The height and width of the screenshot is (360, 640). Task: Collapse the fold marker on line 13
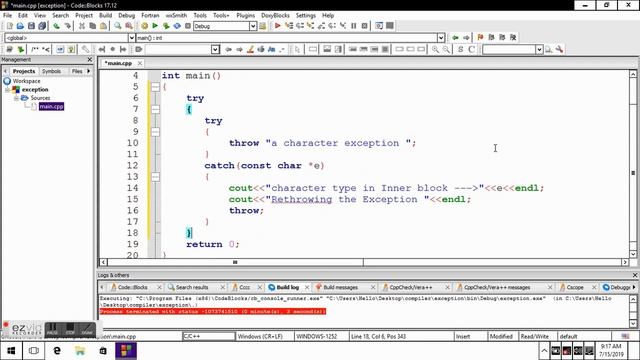[155, 177]
